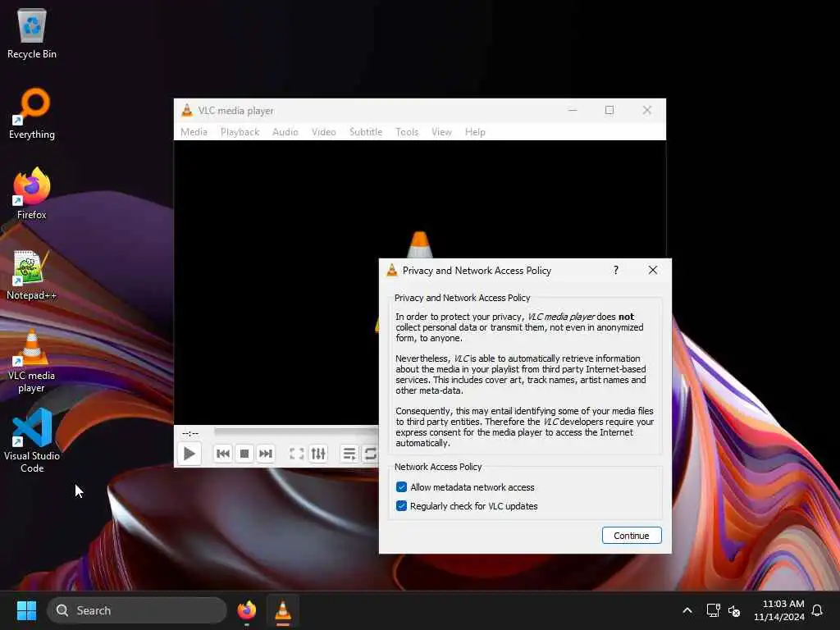Click the VLC seek progress bar
Screen dimensions: 840x630
click(296, 431)
